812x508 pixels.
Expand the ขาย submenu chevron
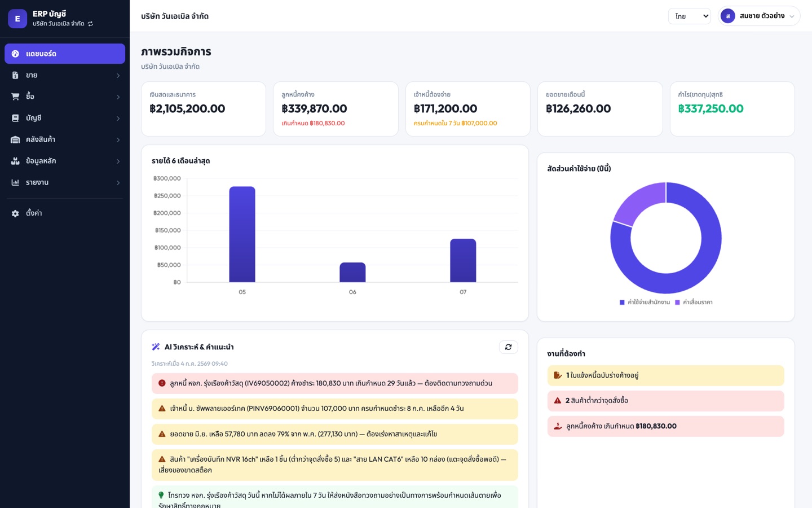point(118,76)
